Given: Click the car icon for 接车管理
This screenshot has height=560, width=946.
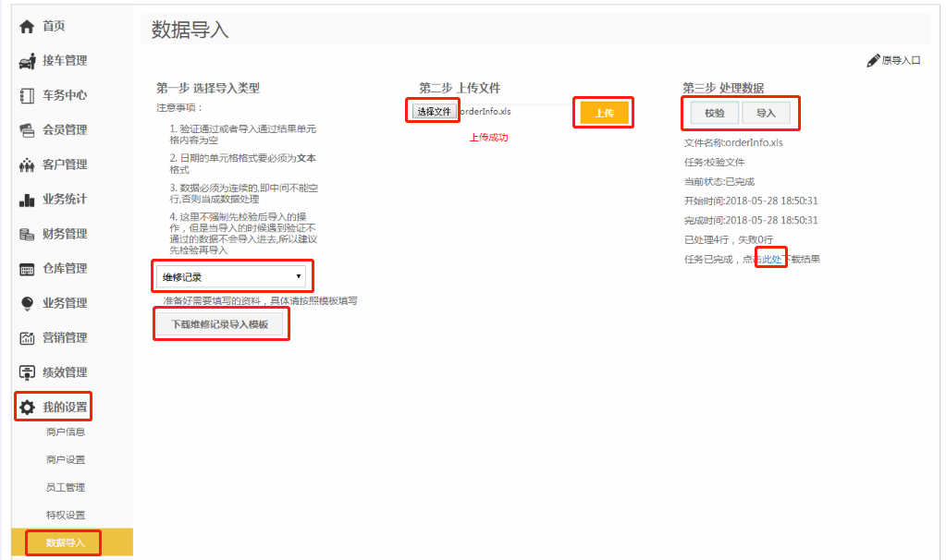Looking at the screenshot, I should pyautogui.click(x=27, y=61).
